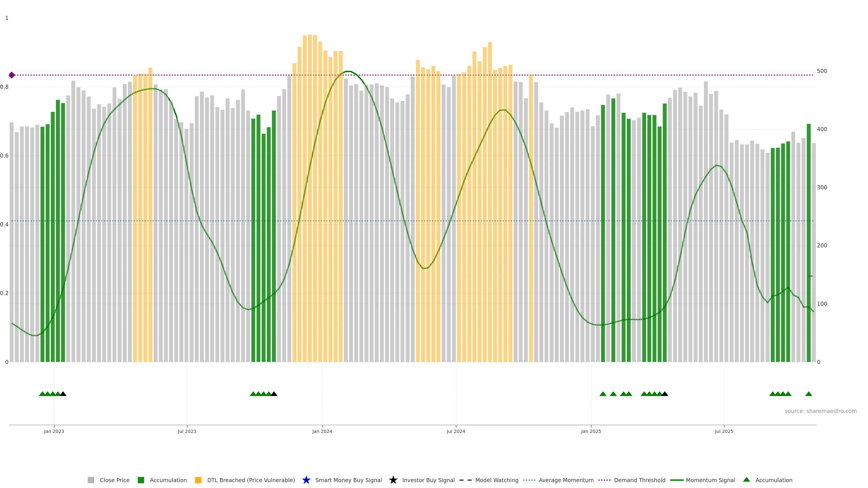Click the Jul 2024 axis label
Viewport: 868px width, 488px height.
pyautogui.click(x=455, y=432)
